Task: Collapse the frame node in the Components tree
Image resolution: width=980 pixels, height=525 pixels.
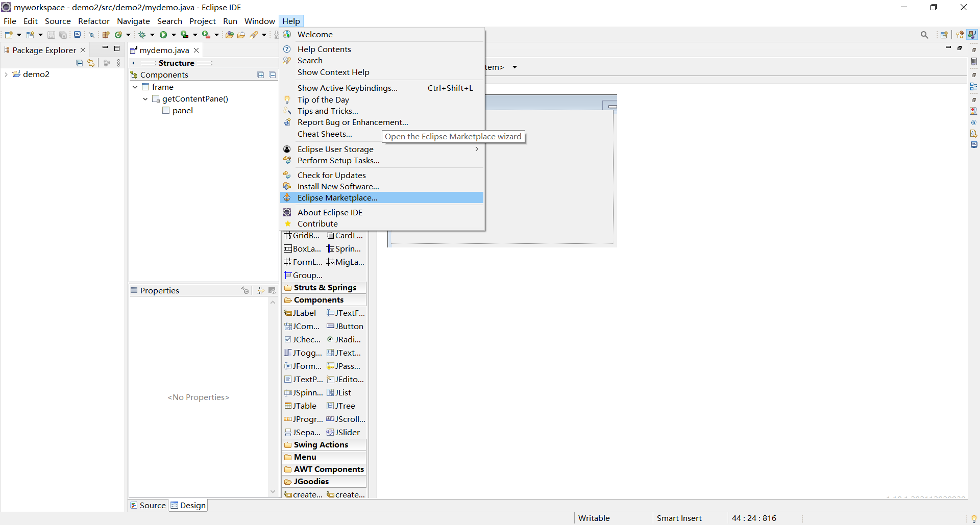Action: pyautogui.click(x=135, y=87)
